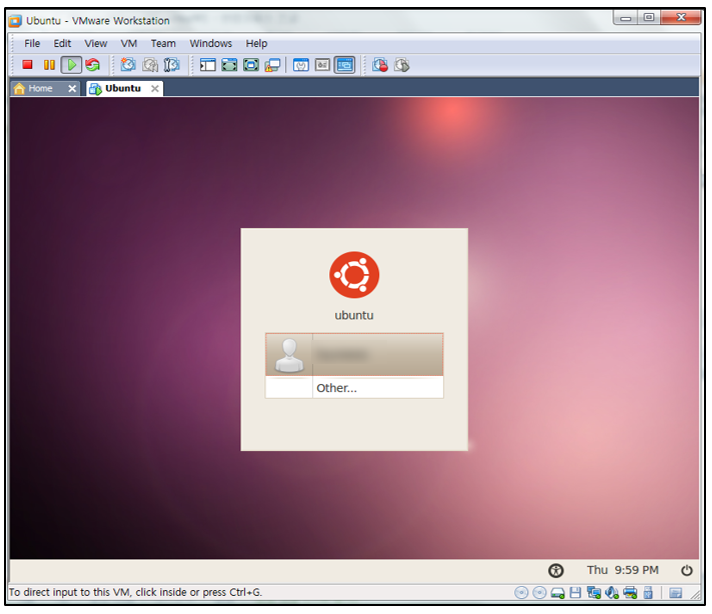Image resolution: width=712 pixels, height=614 pixels.
Task: Close the Home tab
Action: (x=72, y=89)
